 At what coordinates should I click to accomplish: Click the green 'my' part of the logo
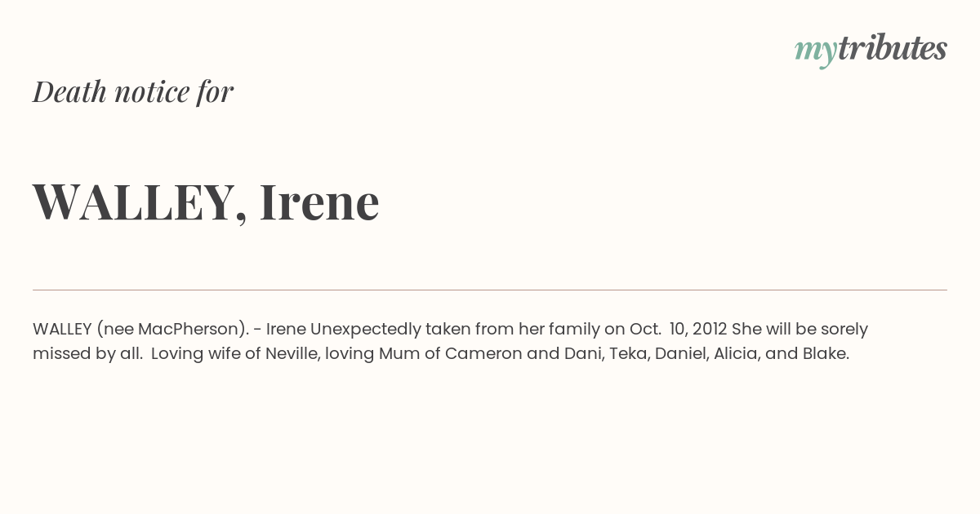point(815,52)
